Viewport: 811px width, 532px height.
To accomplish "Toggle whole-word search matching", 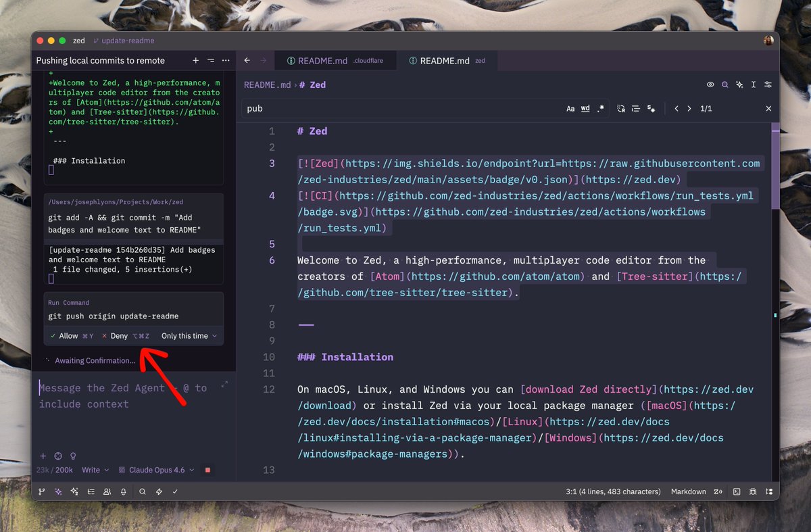I will (585, 108).
